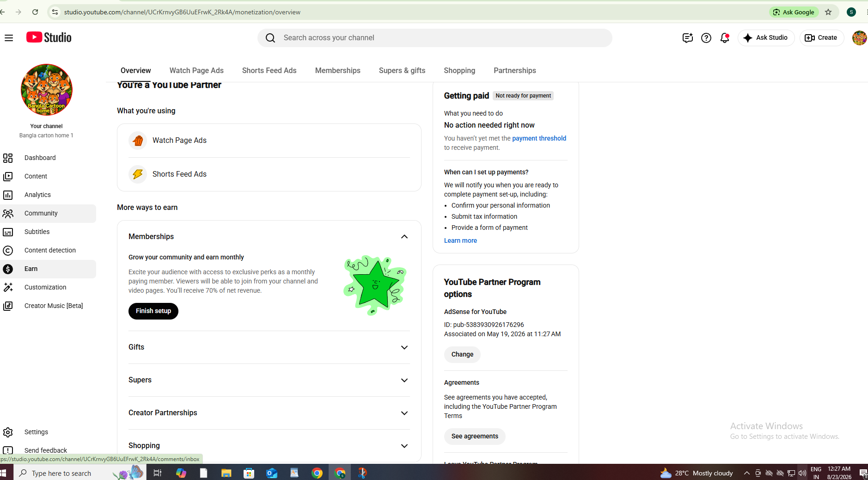The image size is (868, 480).
Task: Click the Shorts Feed Ads row label
Action: tap(179, 174)
